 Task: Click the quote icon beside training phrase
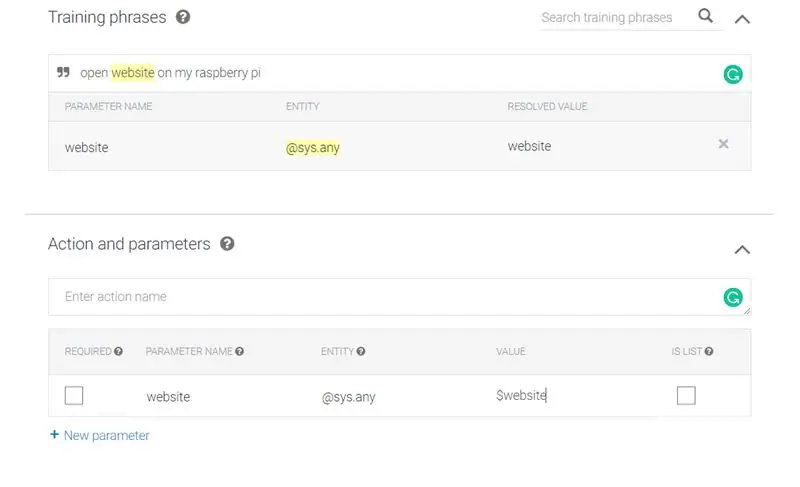pos(63,72)
